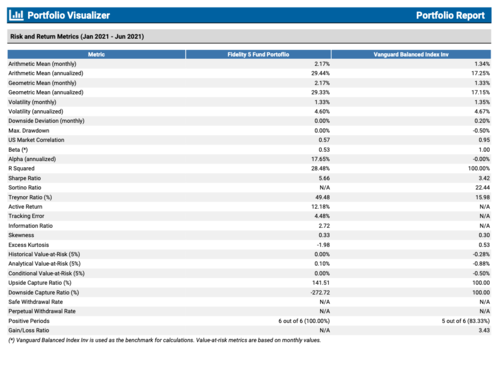Click the 0.95 market correlation value

coord(484,140)
